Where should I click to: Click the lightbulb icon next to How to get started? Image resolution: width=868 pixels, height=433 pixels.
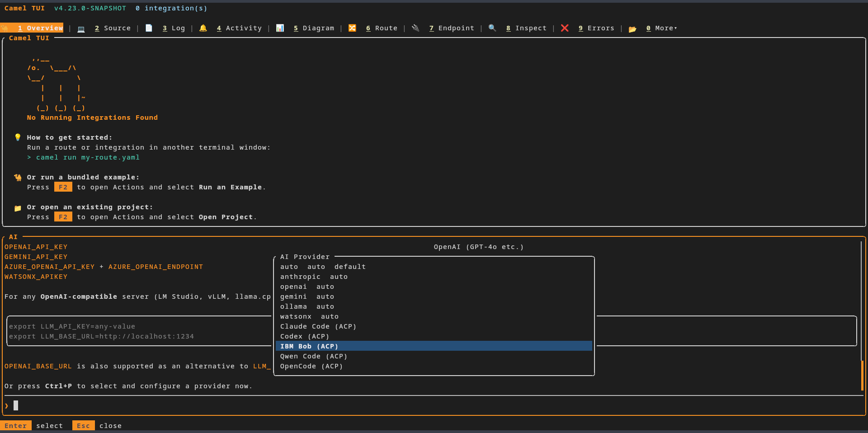18,137
